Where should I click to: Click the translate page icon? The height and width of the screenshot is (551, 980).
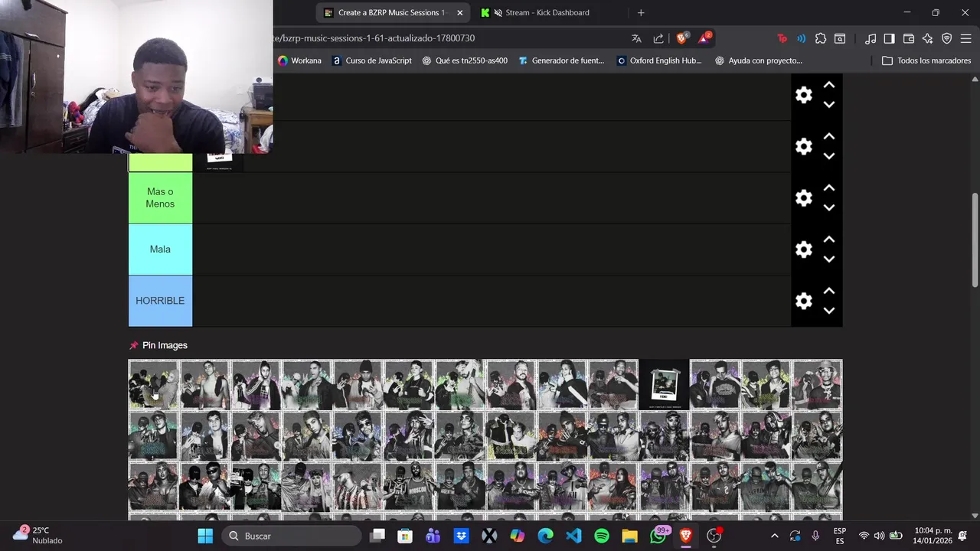[636, 38]
